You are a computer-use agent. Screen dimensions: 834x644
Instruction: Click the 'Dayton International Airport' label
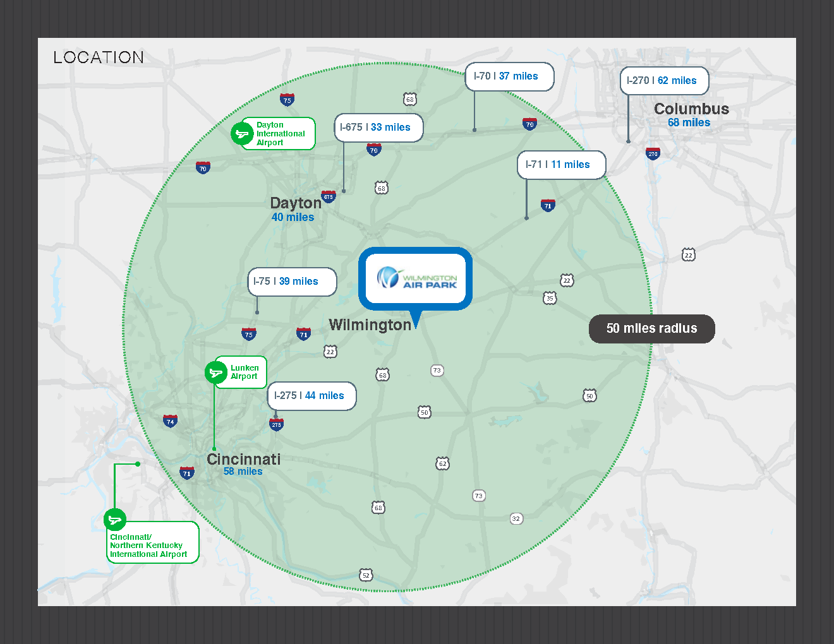click(281, 134)
